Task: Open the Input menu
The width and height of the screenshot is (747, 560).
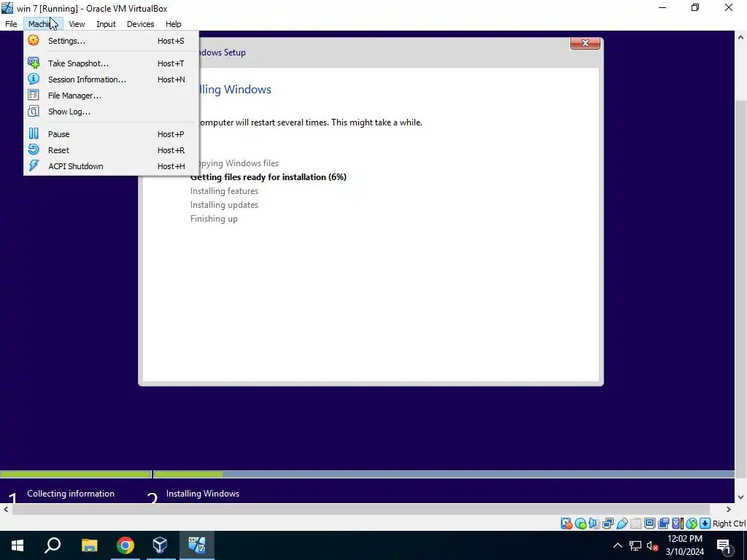Action: pos(106,24)
